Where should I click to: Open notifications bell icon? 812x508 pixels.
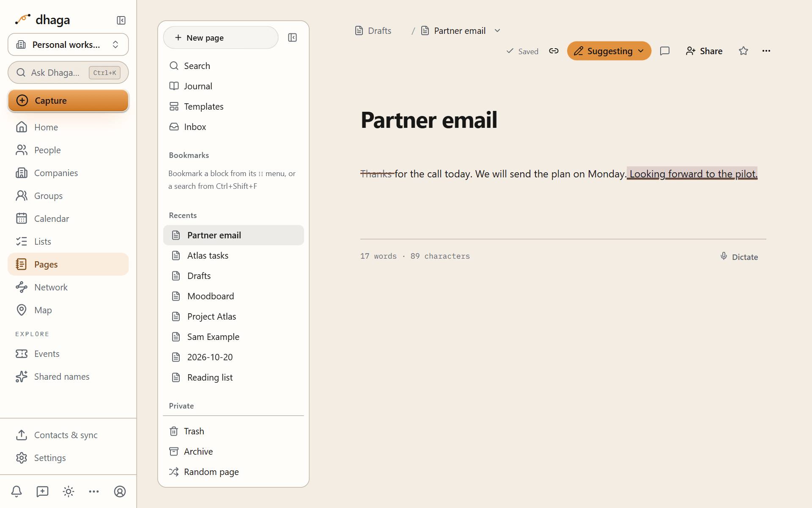(16, 491)
